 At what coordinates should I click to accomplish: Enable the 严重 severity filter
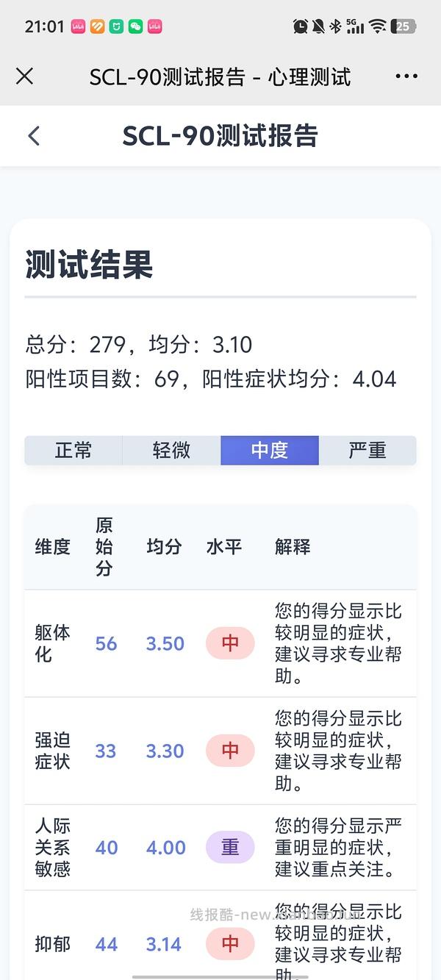pos(367,451)
